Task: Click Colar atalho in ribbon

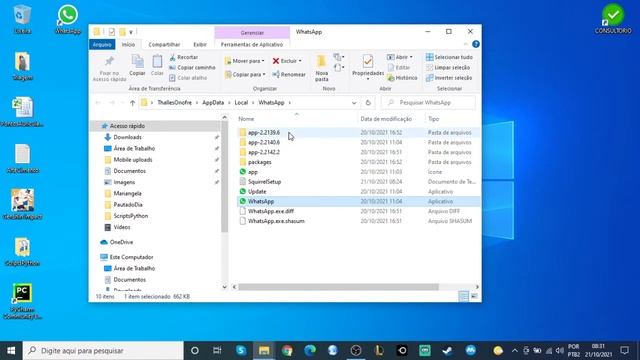Action: click(x=188, y=78)
